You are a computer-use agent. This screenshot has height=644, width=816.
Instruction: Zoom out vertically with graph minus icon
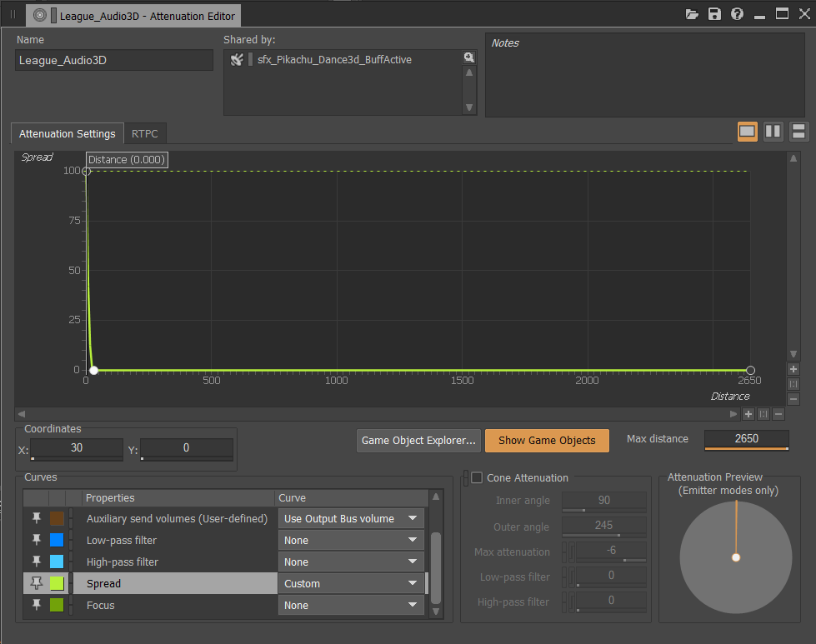click(x=793, y=399)
